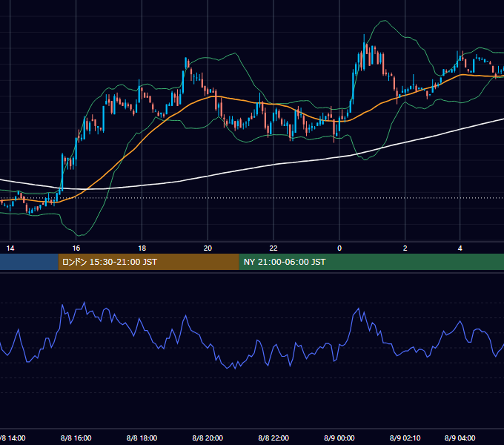Select the 22 hour label on the time axis
The width and height of the screenshot is (504, 445).
click(x=273, y=248)
